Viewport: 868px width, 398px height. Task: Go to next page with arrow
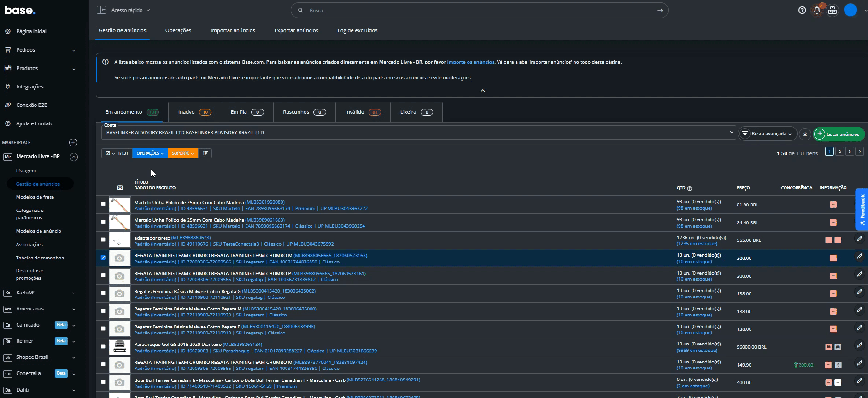[859, 151]
